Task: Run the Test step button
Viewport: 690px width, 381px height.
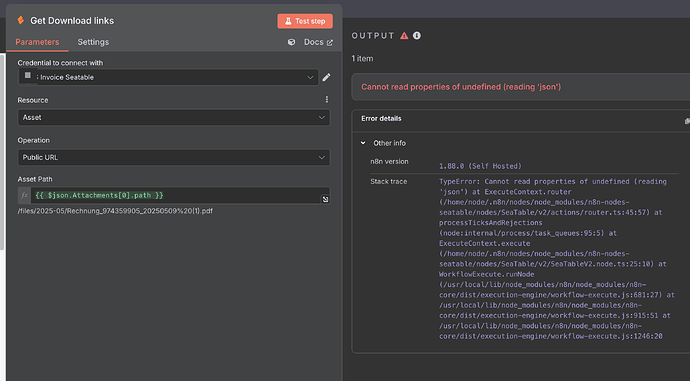Action: point(305,21)
